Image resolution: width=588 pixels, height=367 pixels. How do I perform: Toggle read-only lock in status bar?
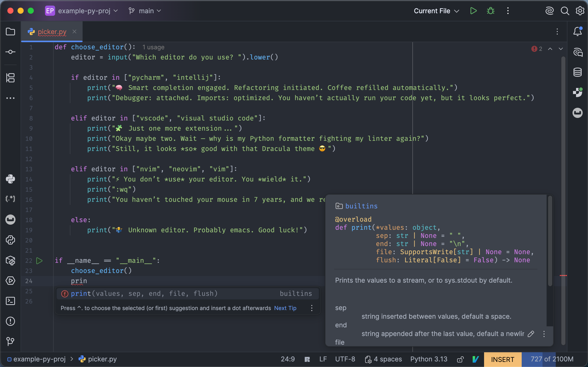pos(460,359)
